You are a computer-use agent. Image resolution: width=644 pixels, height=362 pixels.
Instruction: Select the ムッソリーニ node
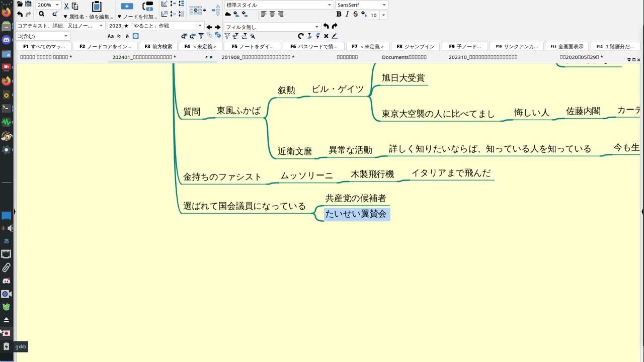(306, 176)
